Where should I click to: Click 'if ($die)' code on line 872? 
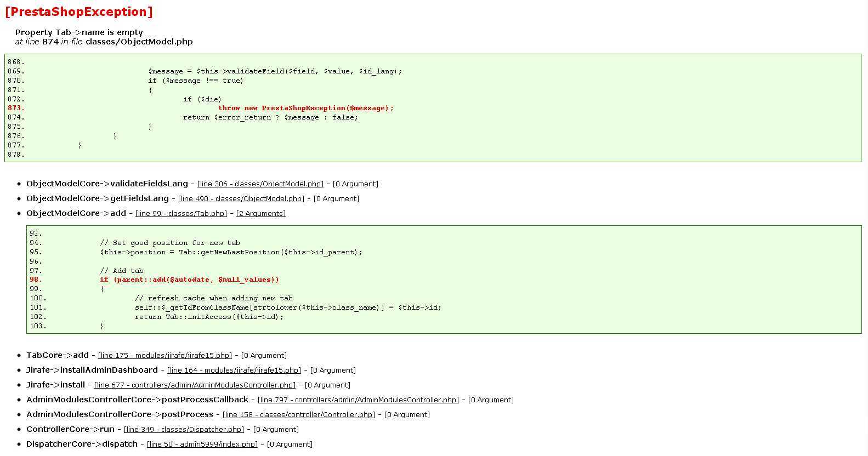(202, 99)
